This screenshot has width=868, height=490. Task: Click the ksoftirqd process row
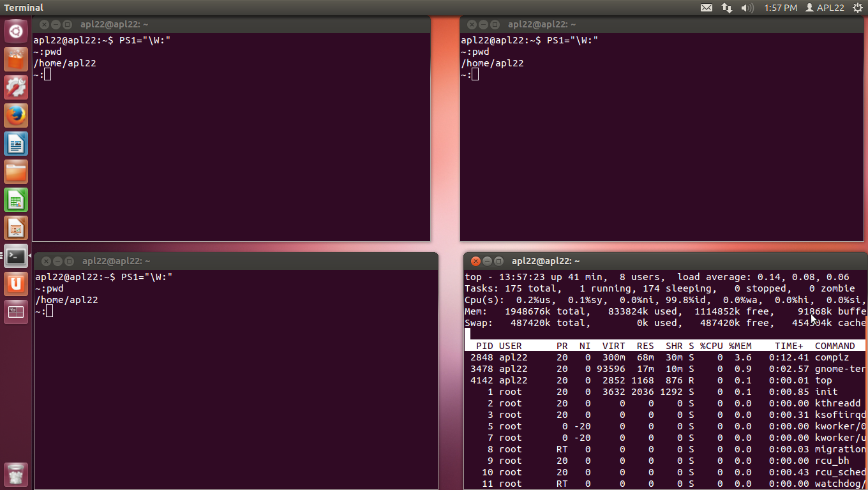(x=665, y=415)
